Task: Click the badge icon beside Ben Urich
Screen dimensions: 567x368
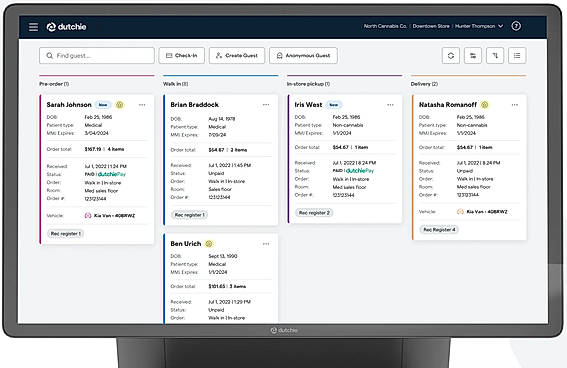Action: coord(209,244)
